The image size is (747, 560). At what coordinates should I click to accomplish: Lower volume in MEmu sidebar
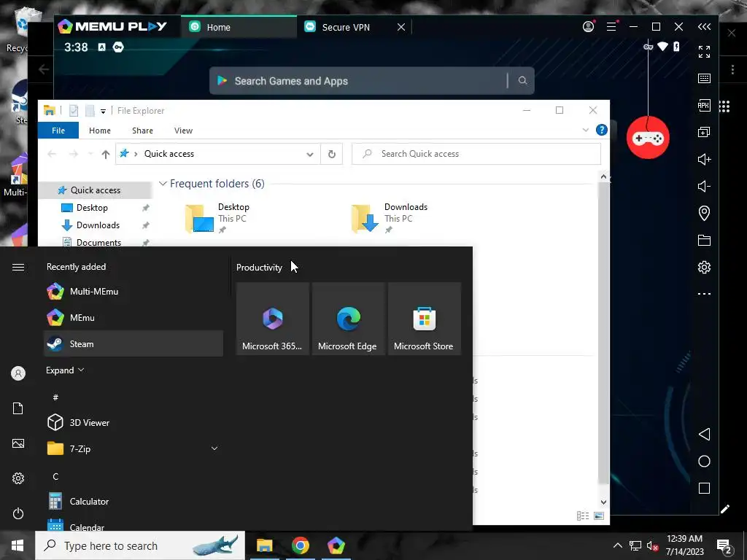(704, 186)
